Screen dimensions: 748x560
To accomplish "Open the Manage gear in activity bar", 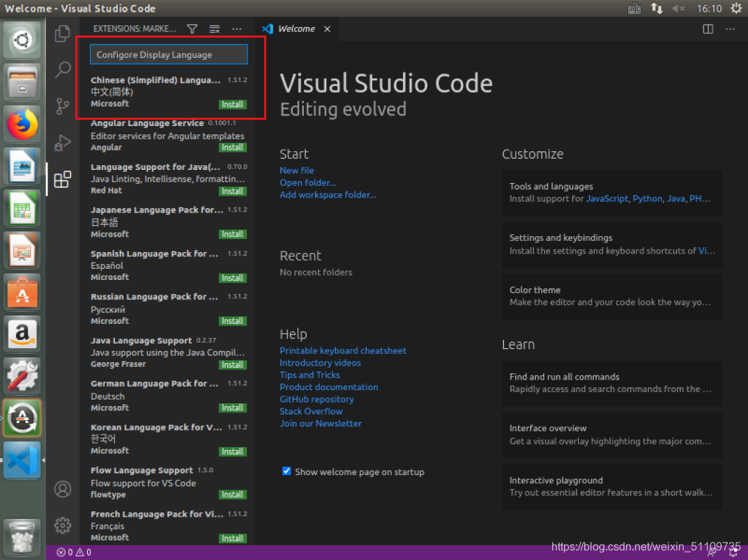I will [63, 525].
